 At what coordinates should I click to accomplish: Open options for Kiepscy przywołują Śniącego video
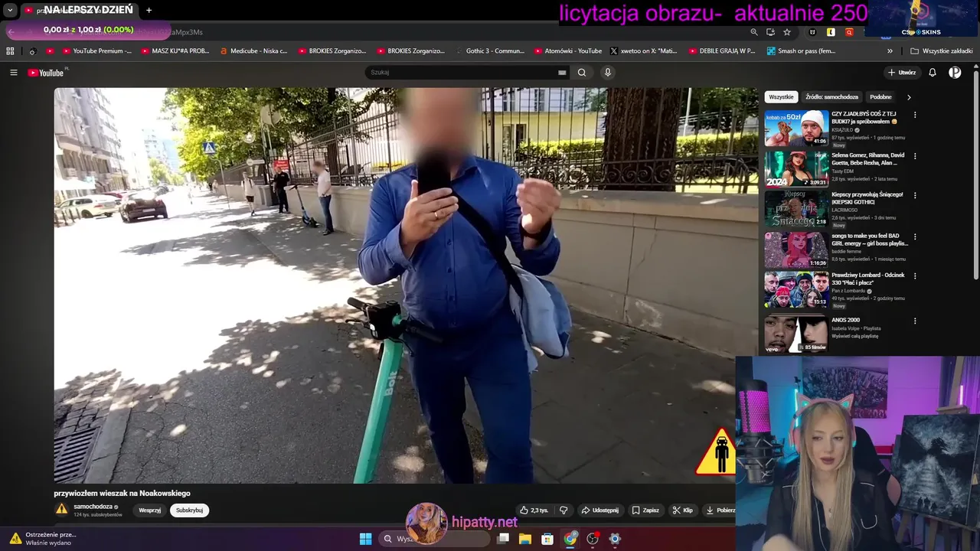[x=915, y=195]
